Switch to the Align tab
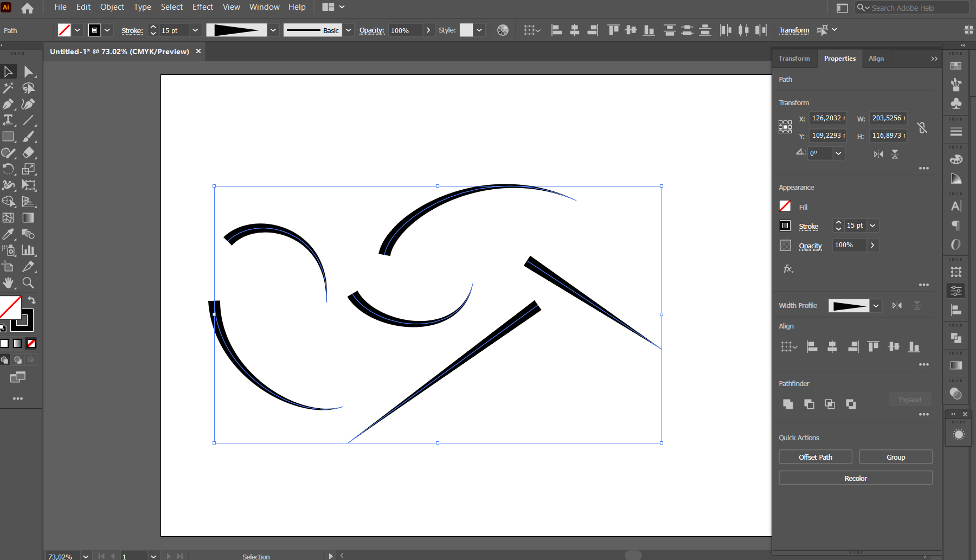 [x=877, y=59]
